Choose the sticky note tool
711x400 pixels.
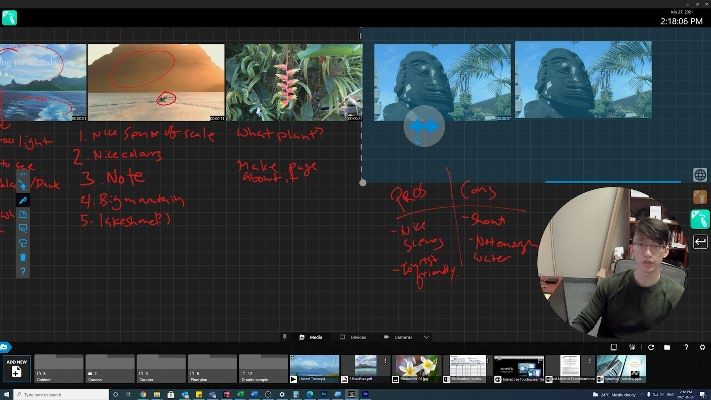pyautogui.click(x=23, y=215)
